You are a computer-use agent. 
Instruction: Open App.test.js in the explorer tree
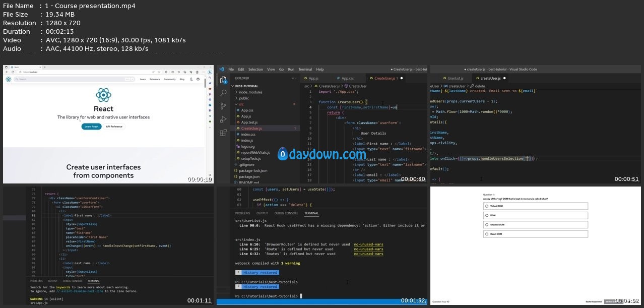249,122
